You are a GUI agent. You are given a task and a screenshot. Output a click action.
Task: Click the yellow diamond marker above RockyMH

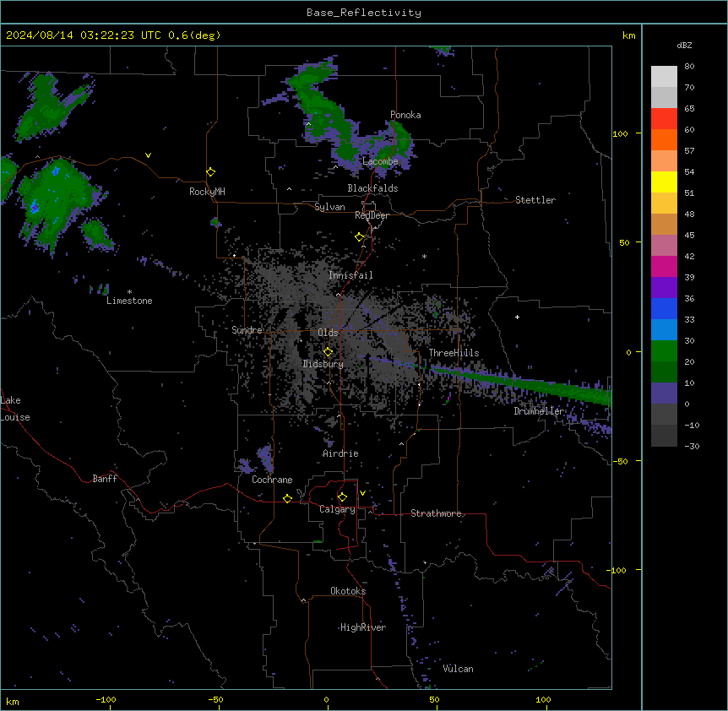(211, 172)
